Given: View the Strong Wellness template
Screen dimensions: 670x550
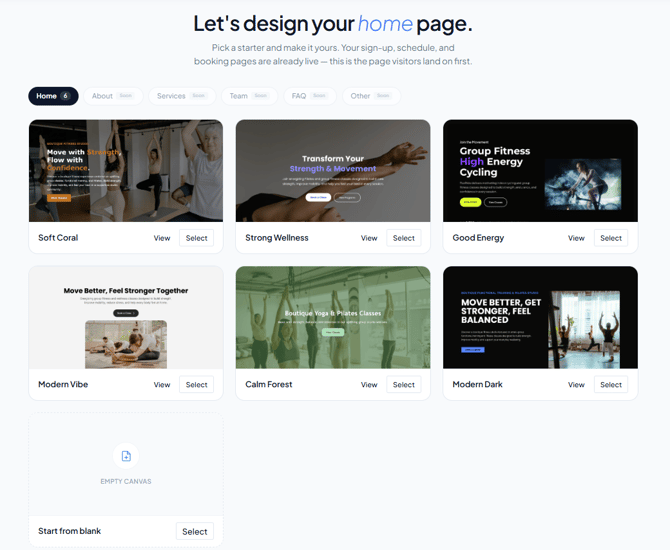Looking at the screenshot, I should point(369,238).
